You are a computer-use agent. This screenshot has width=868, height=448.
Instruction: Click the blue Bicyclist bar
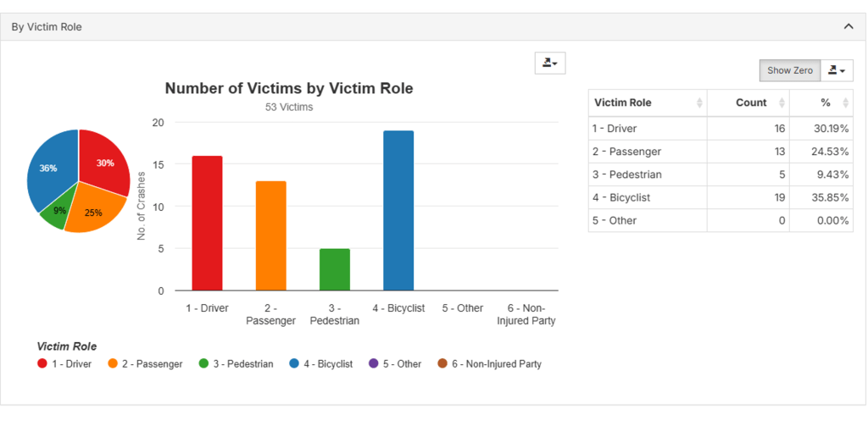pyautogui.click(x=398, y=211)
